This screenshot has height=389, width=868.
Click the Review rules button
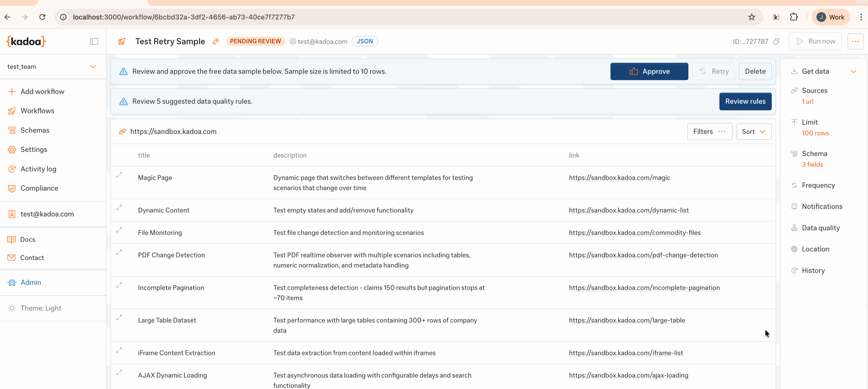tap(745, 101)
